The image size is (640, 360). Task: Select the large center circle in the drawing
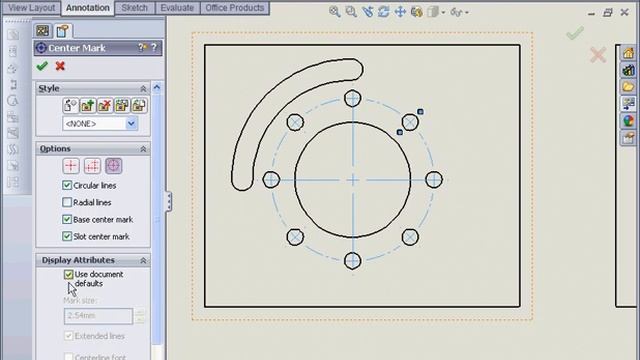coord(353,180)
